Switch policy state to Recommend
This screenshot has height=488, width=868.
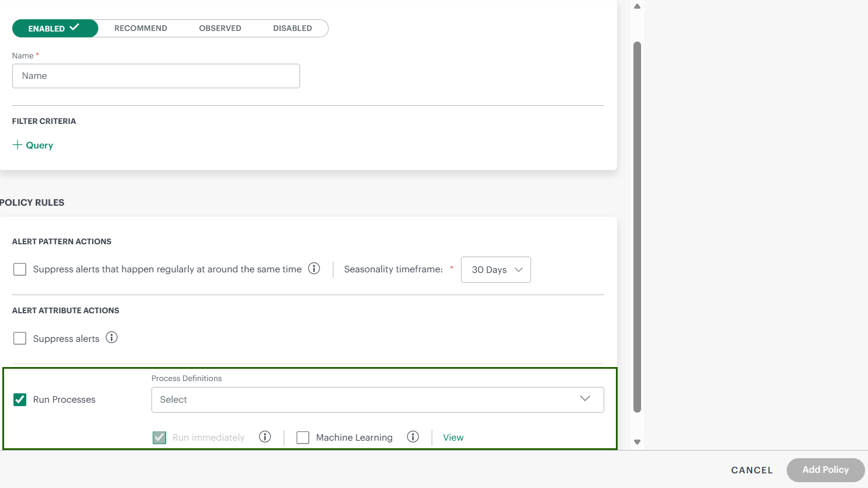pyautogui.click(x=140, y=28)
